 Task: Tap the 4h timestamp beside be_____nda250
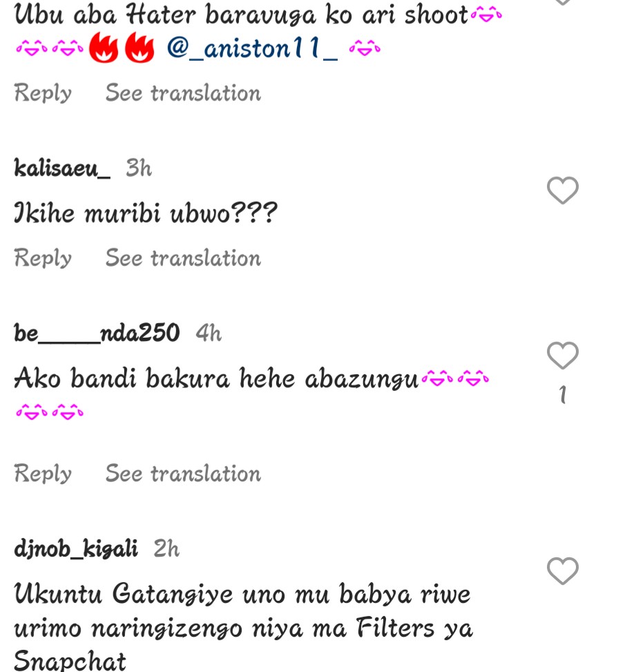coord(209,333)
